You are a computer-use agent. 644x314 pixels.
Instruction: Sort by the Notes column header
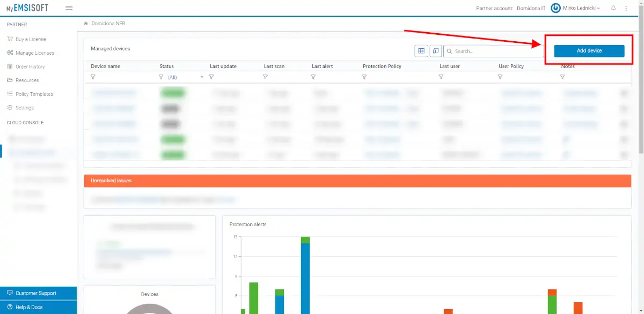(x=568, y=66)
